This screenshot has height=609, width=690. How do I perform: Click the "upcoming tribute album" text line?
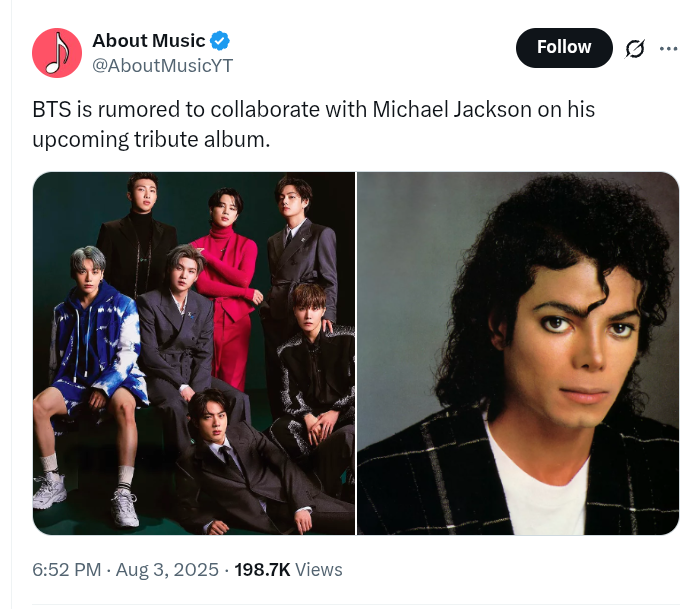point(151,139)
